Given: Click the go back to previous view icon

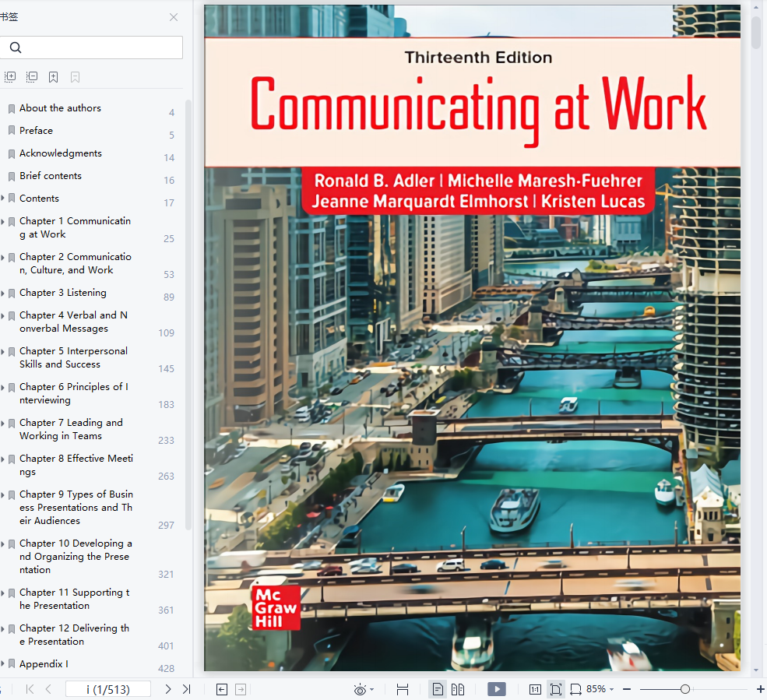Looking at the screenshot, I should pyautogui.click(x=222, y=689).
